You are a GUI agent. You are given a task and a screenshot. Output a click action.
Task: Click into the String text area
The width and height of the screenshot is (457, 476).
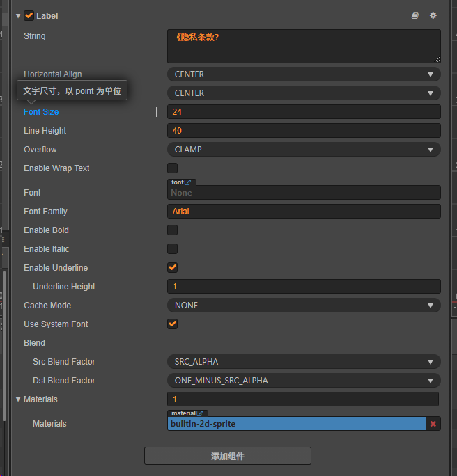[x=304, y=47]
